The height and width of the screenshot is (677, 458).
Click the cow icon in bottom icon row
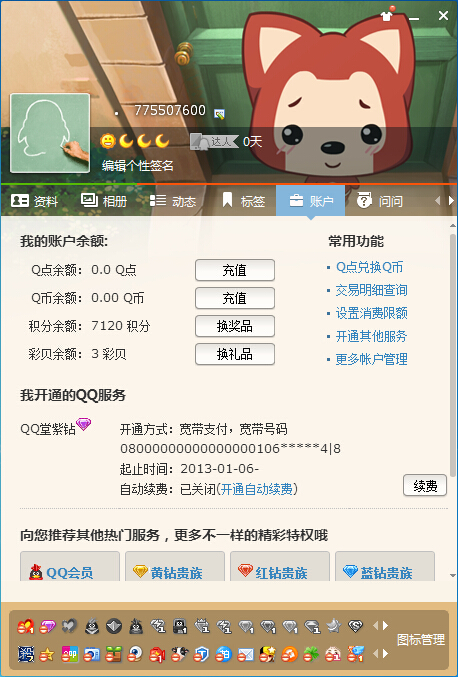pos(178,655)
